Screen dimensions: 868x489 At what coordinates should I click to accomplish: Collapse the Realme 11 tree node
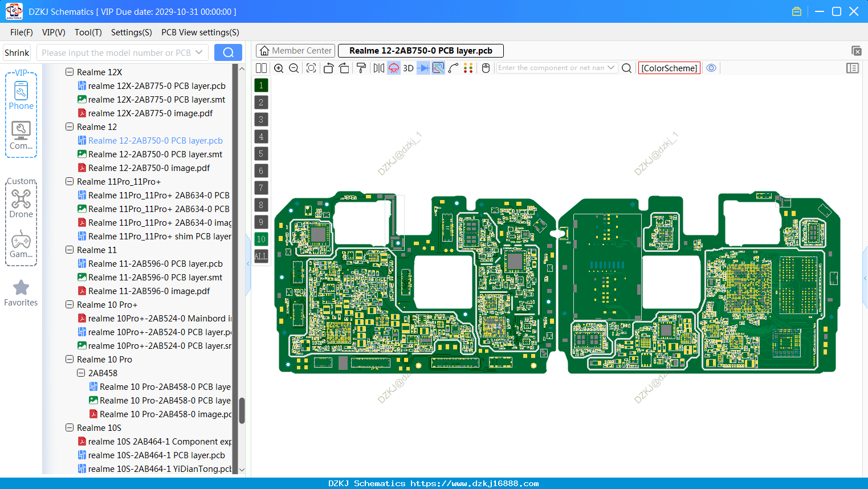pyautogui.click(x=70, y=250)
